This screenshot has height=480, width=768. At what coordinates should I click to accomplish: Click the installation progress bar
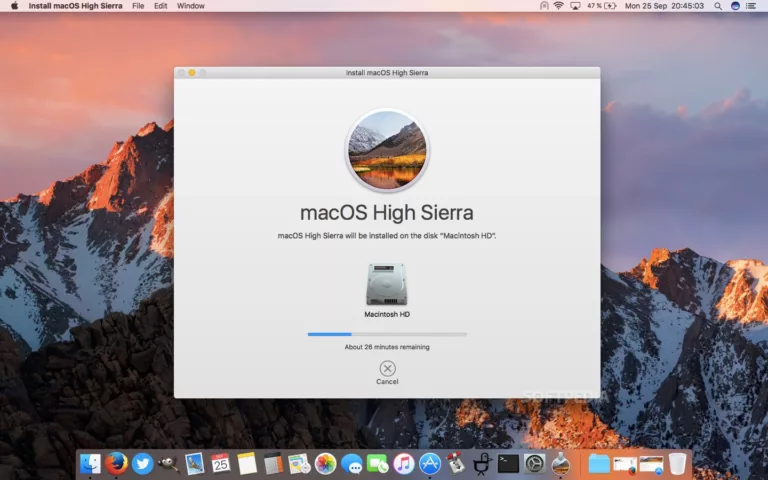387,334
